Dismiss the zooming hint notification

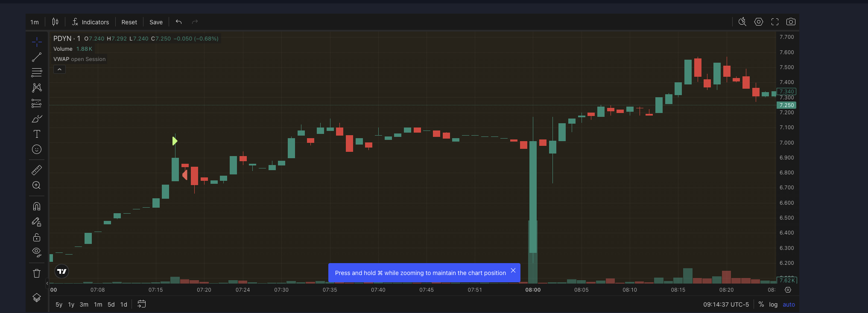513,271
